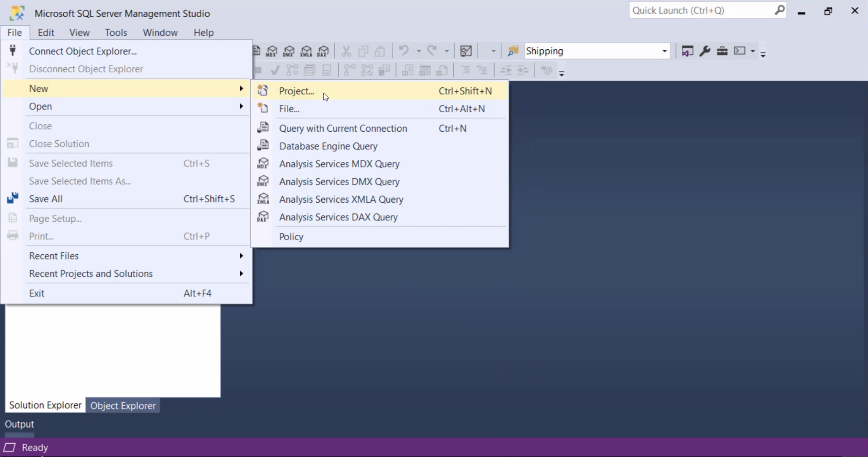The width and height of the screenshot is (868, 457).
Task: Expand the dropdown arrow beside command window icon
Action: (752, 51)
